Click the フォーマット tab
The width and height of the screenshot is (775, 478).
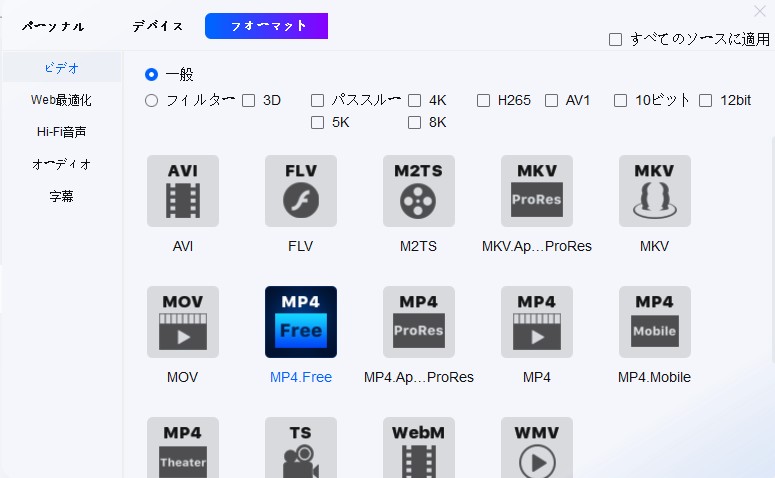pyautogui.click(x=266, y=26)
